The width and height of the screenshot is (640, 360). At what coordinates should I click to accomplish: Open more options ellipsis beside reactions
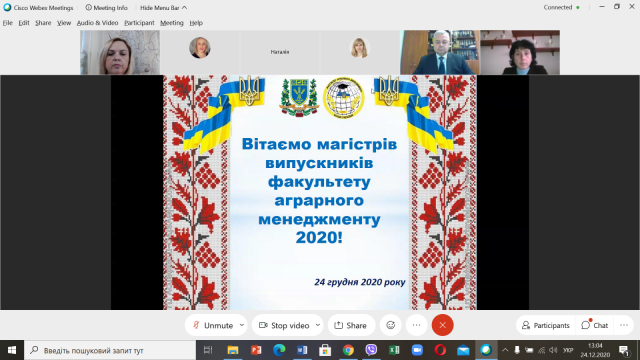point(416,325)
